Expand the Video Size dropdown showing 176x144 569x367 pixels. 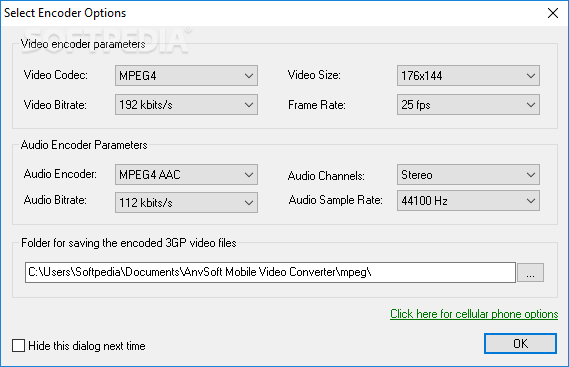[x=468, y=76]
